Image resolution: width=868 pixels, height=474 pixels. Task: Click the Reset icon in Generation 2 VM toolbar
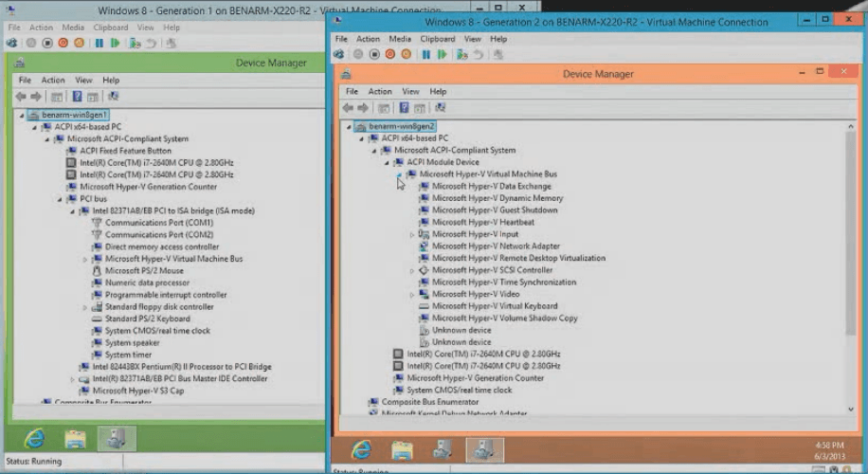pyautogui.click(x=442, y=54)
